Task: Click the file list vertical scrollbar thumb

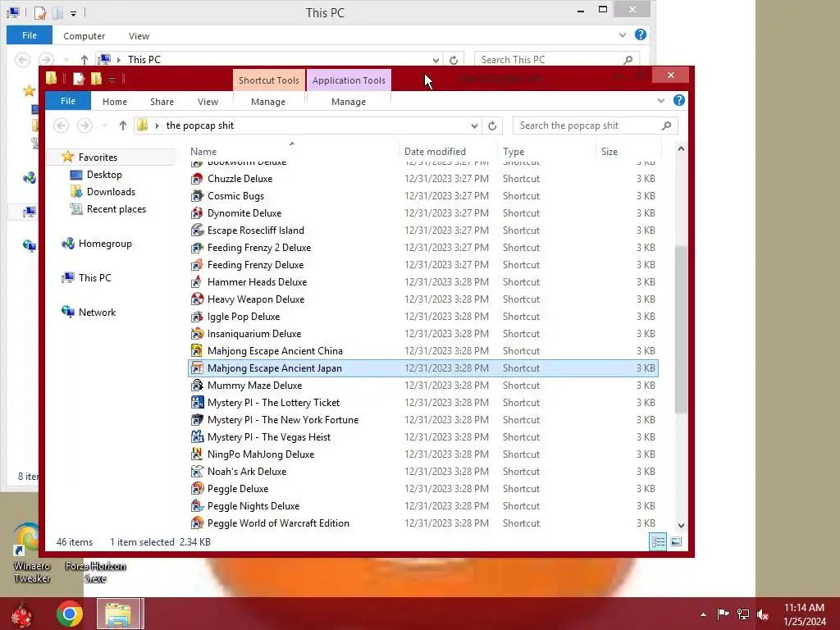Action: point(681,330)
